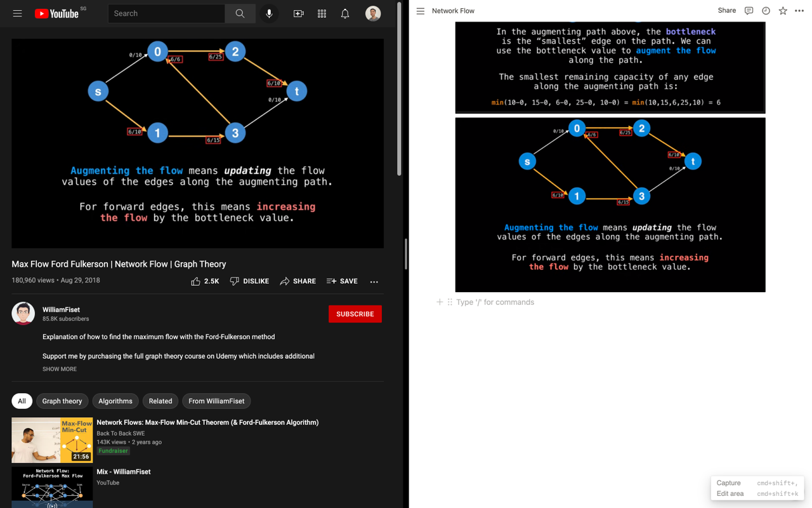Open the Create video camera icon
The height and width of the screenshot is (508, 812).
point(298,13)
